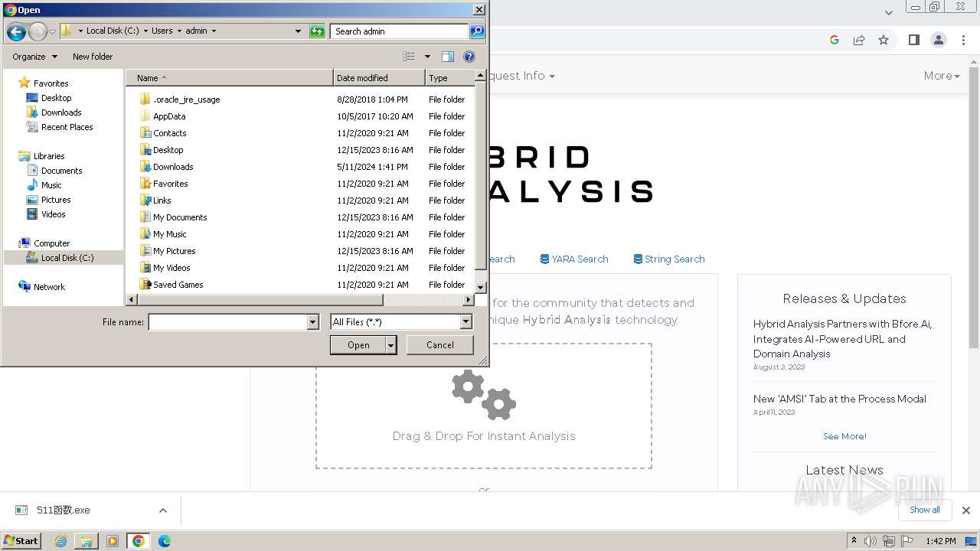Click the Change your view icon
980x551 pixels.
(x=409, y=57)
